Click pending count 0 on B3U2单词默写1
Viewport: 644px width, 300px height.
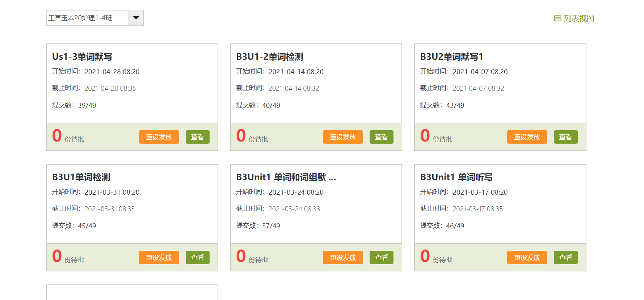425,136
